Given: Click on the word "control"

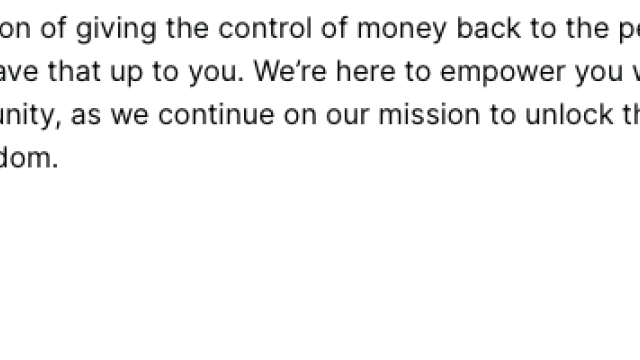Looking at the screenshot, I should pyautogui.click(x=265, y=28).
